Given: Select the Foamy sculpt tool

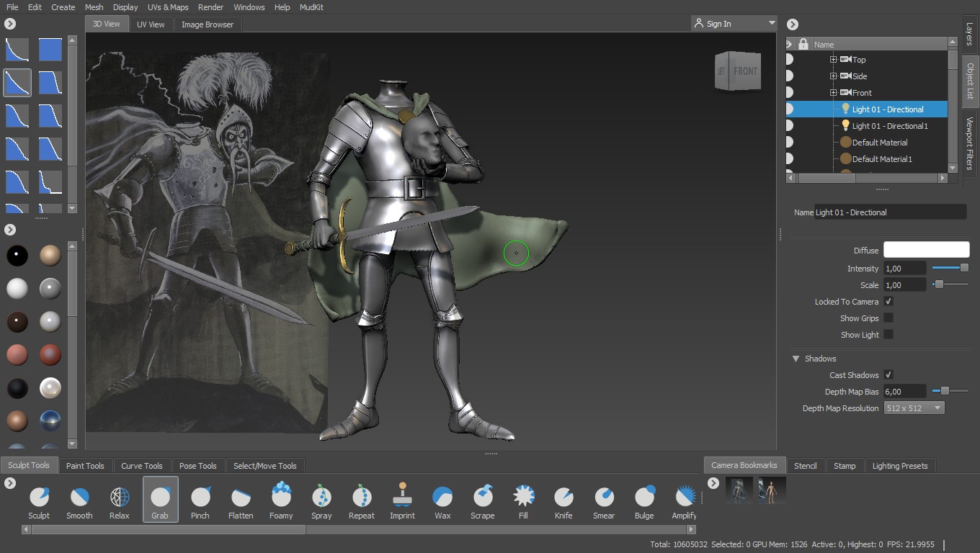Looking at the screenshot, I should coord(280,497).
